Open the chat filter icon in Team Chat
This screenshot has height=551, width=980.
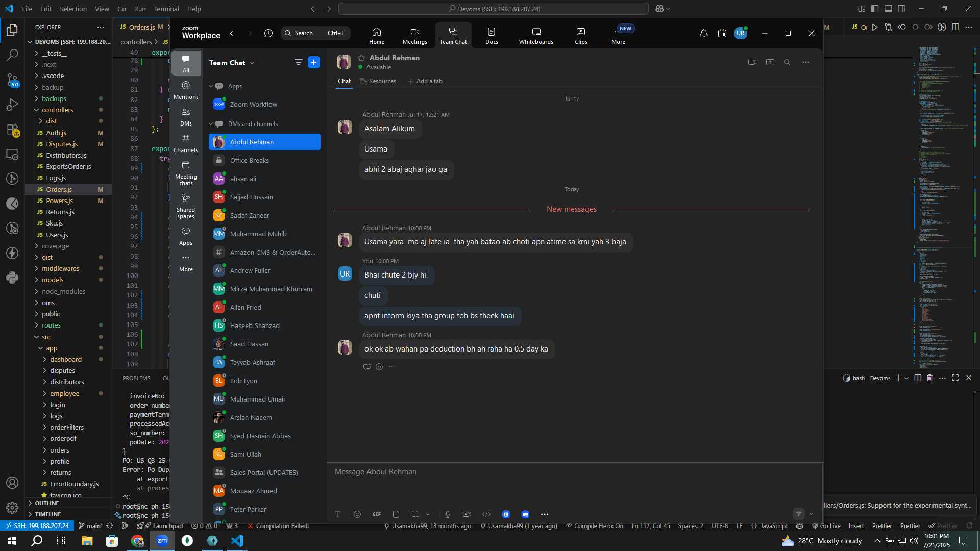[x=298, y=62]
